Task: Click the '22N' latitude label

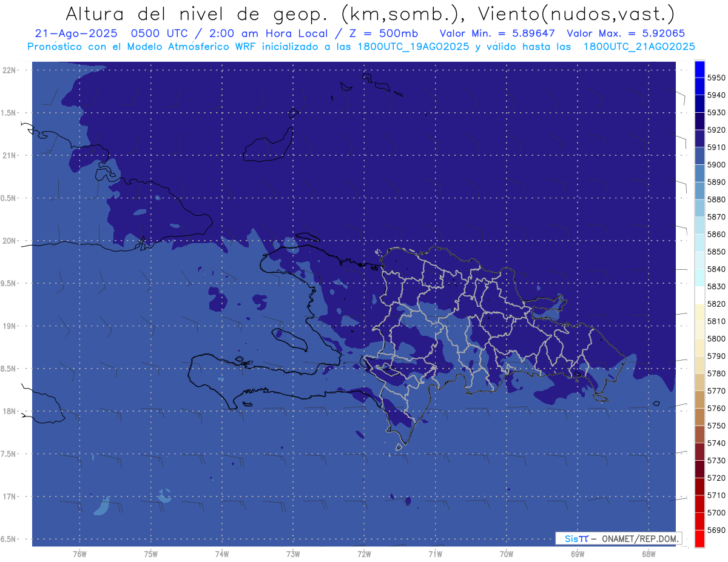Action: [x=8, y=70]
